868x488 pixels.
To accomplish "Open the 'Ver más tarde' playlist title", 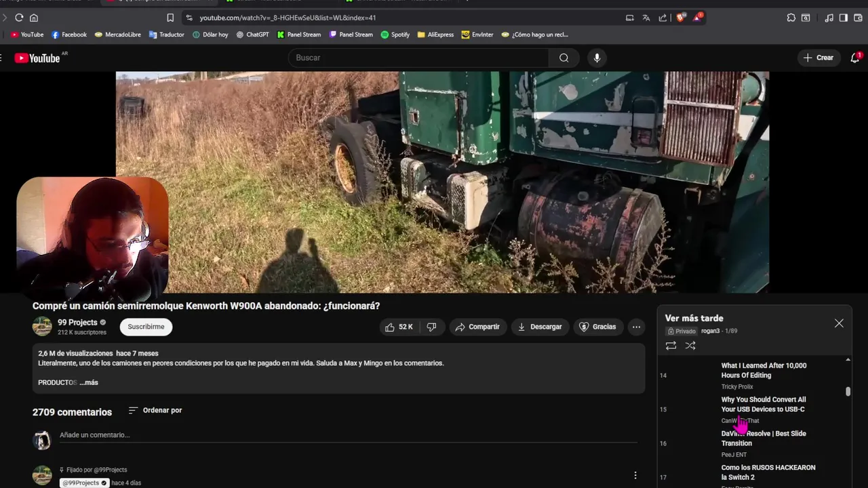I will tap(694, 318).
